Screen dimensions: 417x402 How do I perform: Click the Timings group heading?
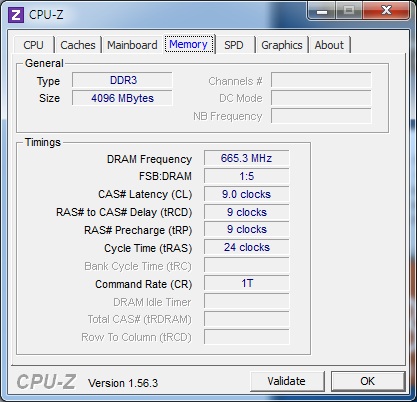tap(43, 142)
